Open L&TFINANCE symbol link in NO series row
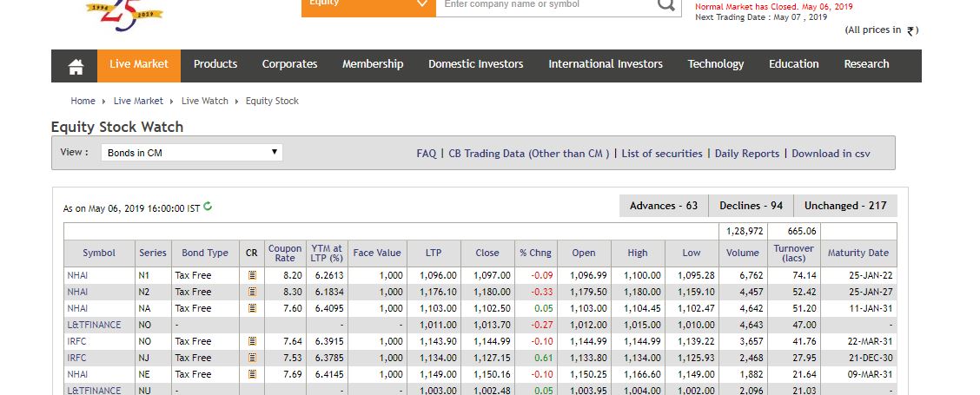The image size is (980, 395). (x=95, y=325)
